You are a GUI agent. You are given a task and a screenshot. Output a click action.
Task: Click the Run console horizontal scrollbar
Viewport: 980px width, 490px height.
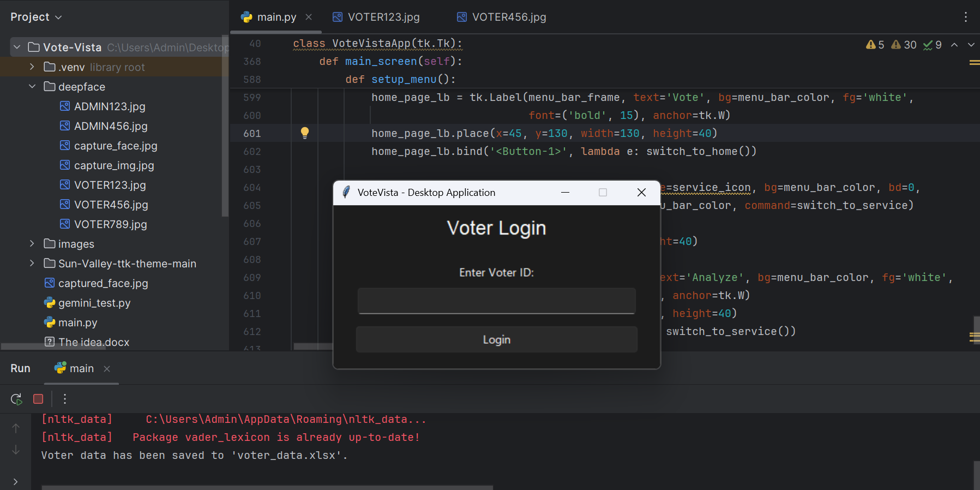pyautogui.click(x=267, y=487)
